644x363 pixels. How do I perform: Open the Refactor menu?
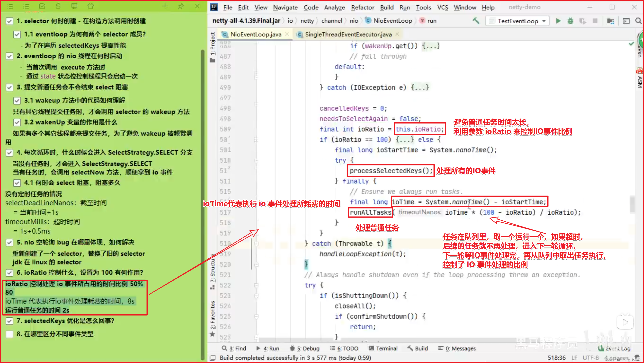tap(363, 8)
